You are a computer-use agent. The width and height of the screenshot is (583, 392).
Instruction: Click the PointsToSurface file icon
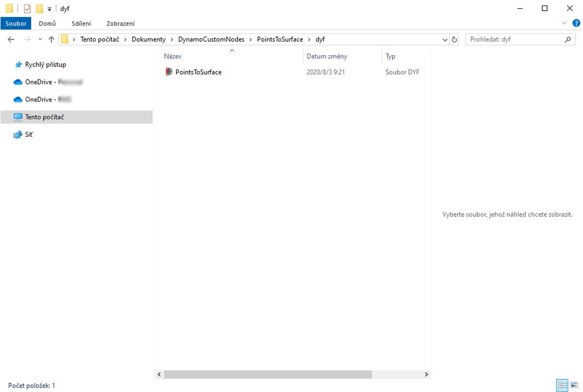click(169, 72)
